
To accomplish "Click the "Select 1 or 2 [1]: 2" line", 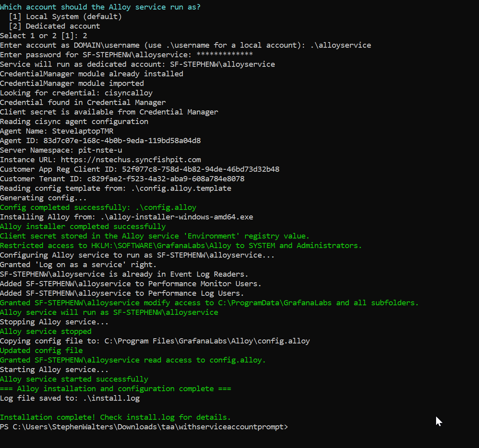I will [44, 36].
